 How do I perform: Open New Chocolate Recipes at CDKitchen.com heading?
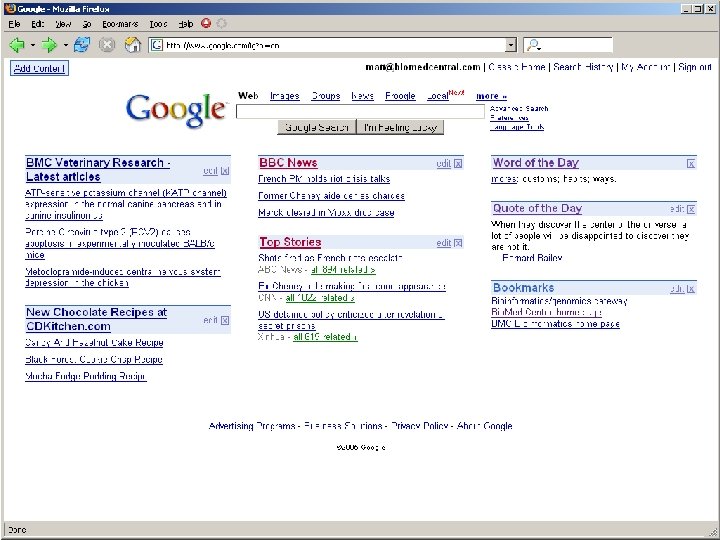pos(96,320)
